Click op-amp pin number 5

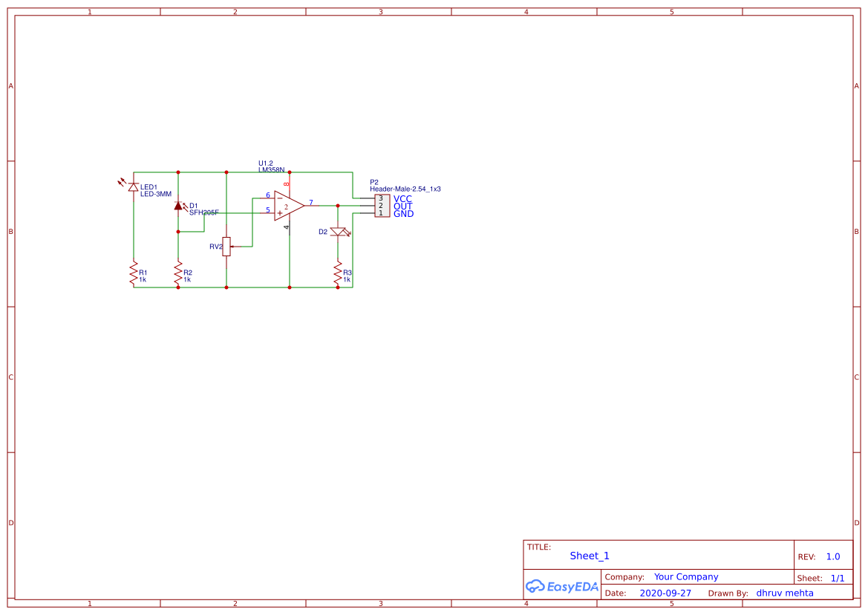tap(268, 209)
